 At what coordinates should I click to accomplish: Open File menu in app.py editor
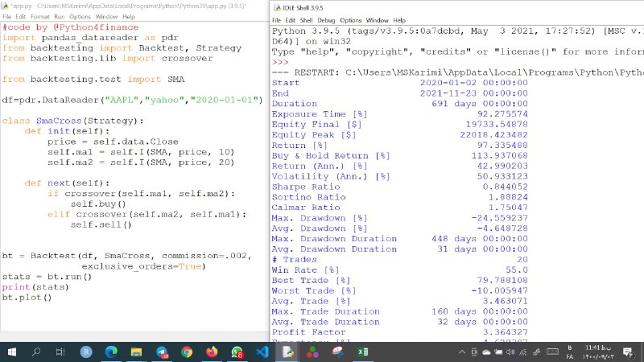click(x=6, y=17)
